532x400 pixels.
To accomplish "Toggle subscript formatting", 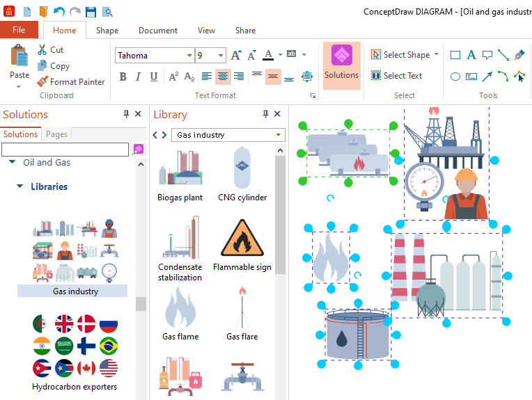I will coord(189,77).
